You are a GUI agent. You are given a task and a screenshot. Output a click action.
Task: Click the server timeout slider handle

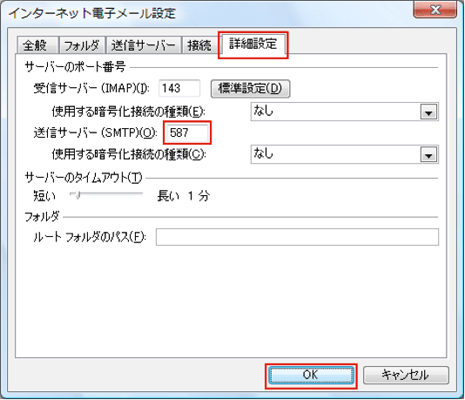[x=77, y=195]
